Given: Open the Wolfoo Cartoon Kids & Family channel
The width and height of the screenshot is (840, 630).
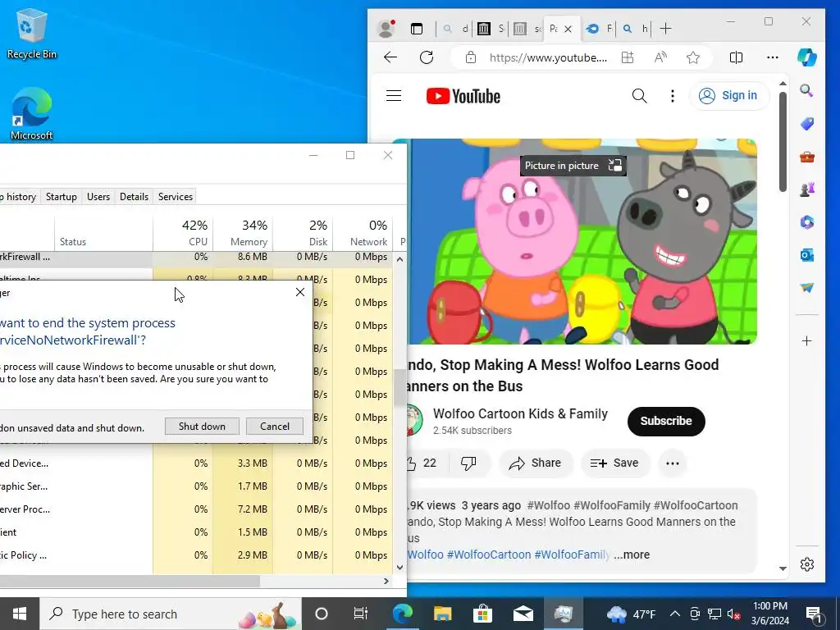Looking at the screenshot, I should (520, 413).
